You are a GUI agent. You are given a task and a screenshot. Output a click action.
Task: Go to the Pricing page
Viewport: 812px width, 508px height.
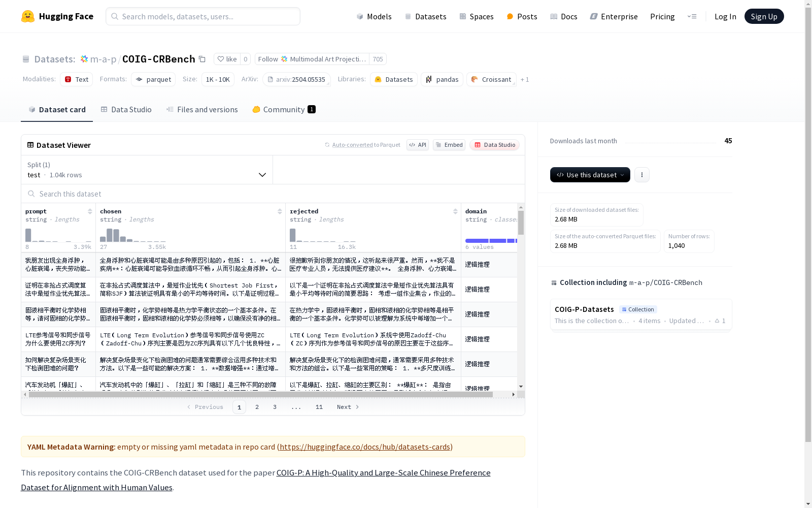point(662,16)
